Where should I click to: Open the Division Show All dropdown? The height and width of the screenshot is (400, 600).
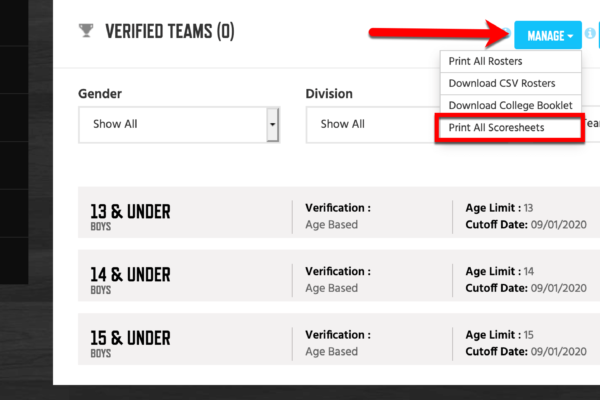[x=371, y=125]
